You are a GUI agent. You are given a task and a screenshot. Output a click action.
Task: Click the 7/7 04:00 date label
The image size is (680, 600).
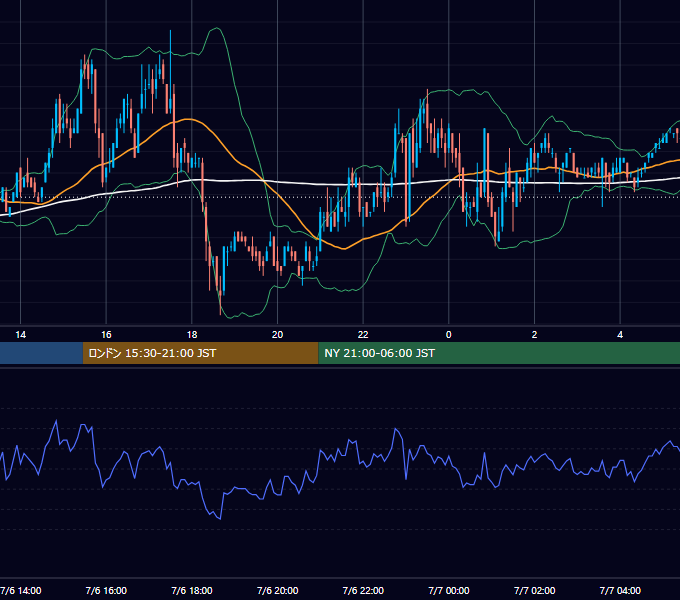[x=620, y=590]
